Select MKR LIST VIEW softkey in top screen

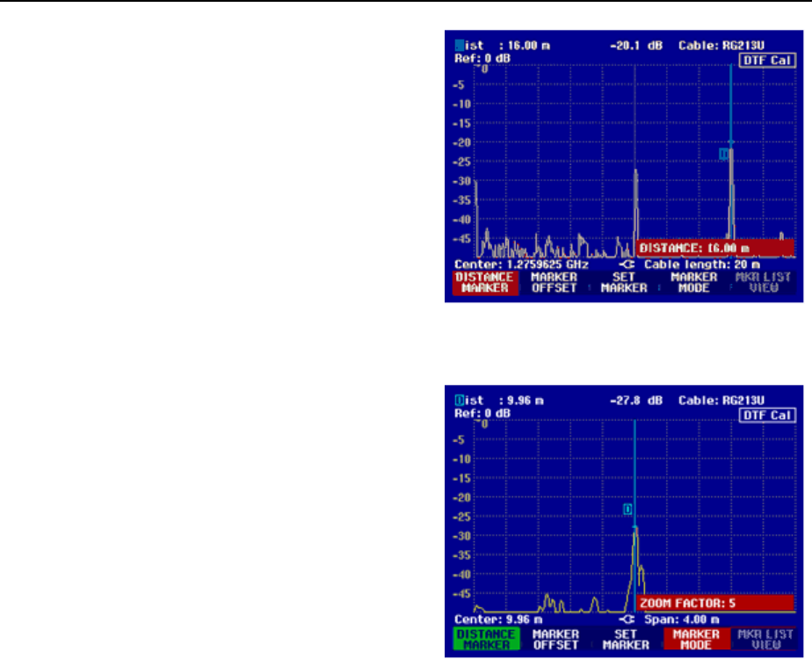[x=764, y=283]
